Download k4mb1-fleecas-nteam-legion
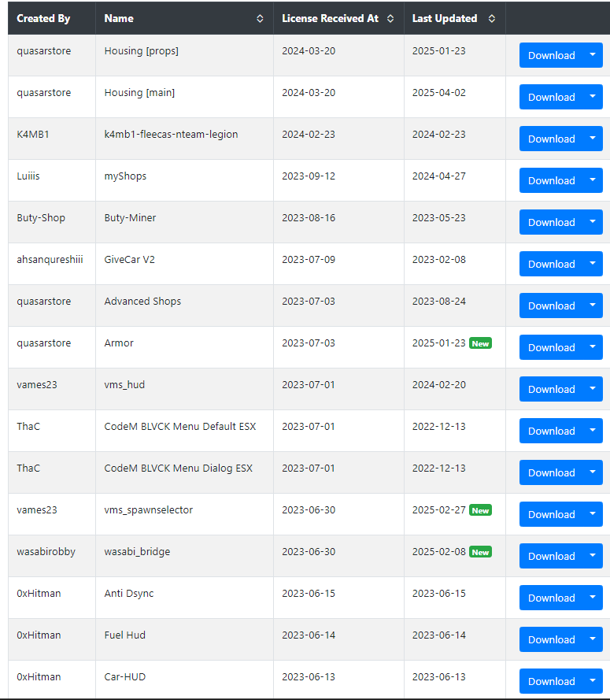This screenshot has width=610, height=700. pyautogui.click(x=552, y=139)
